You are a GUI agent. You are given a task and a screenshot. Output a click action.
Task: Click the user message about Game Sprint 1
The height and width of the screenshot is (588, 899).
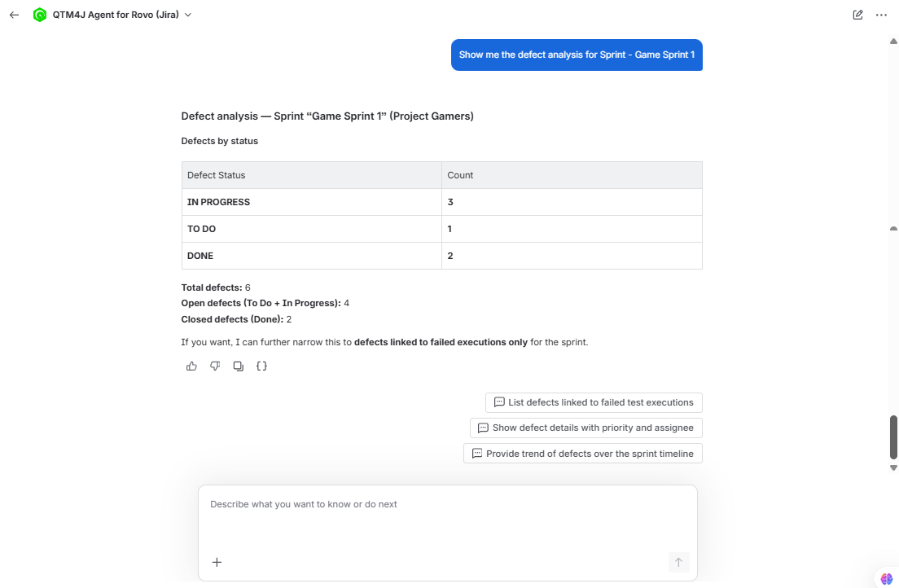coord(577,55)
